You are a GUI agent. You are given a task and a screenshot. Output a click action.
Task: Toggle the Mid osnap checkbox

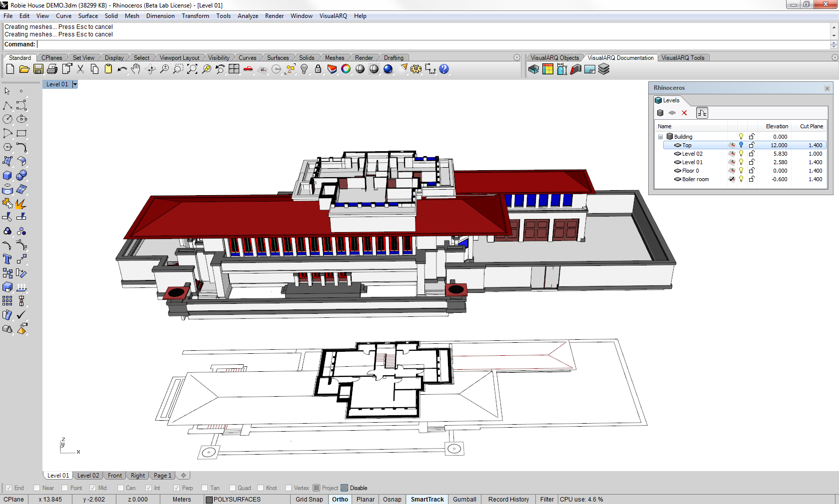(92, 488)
